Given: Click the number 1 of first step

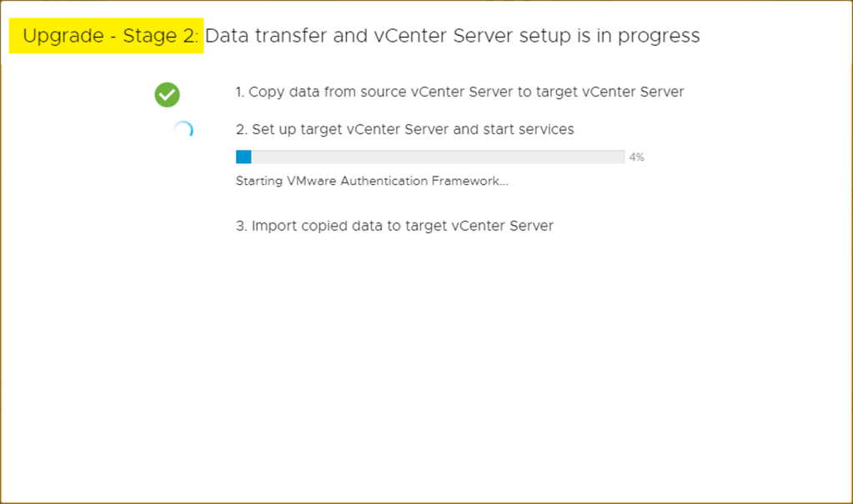Looking at the screenshot, I should pyautogui.click(x=239, y=92).
